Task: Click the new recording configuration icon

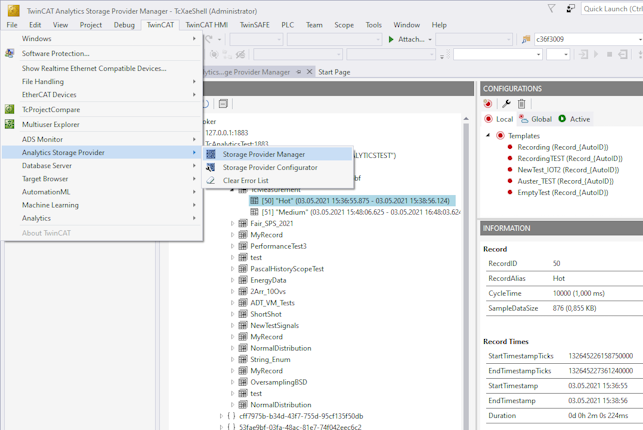Action: (488, 104)
